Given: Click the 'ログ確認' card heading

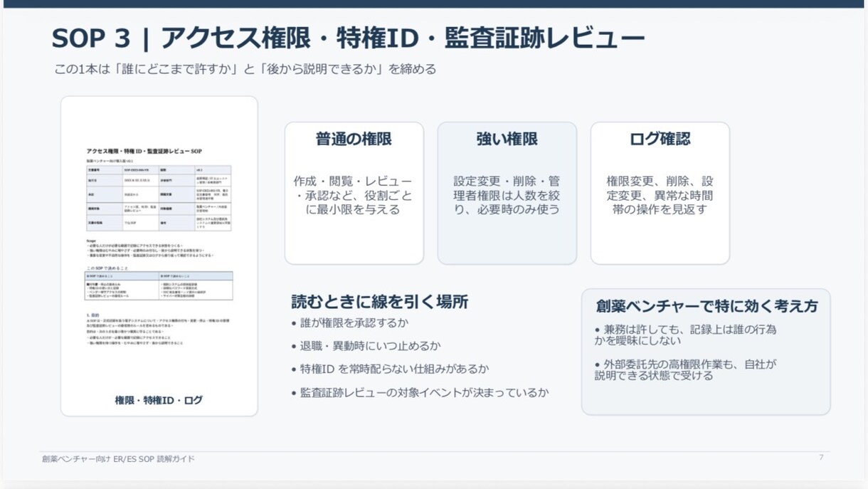Looking at the screenshot, I should coord(660,140).
